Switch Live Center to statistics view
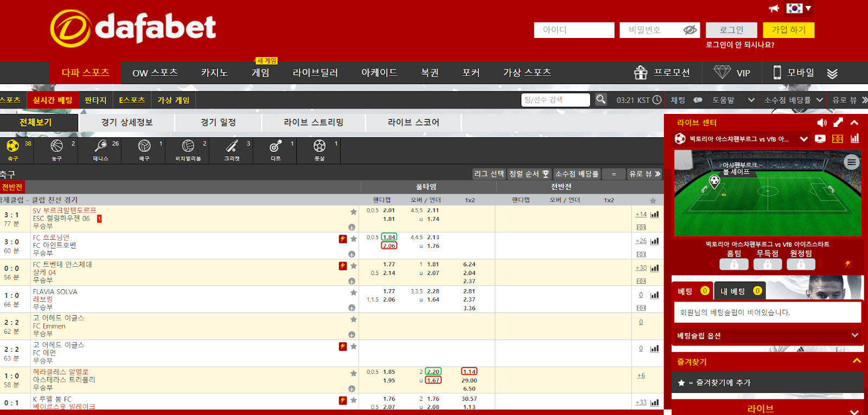The image size is (868, 415). point(855,139)
